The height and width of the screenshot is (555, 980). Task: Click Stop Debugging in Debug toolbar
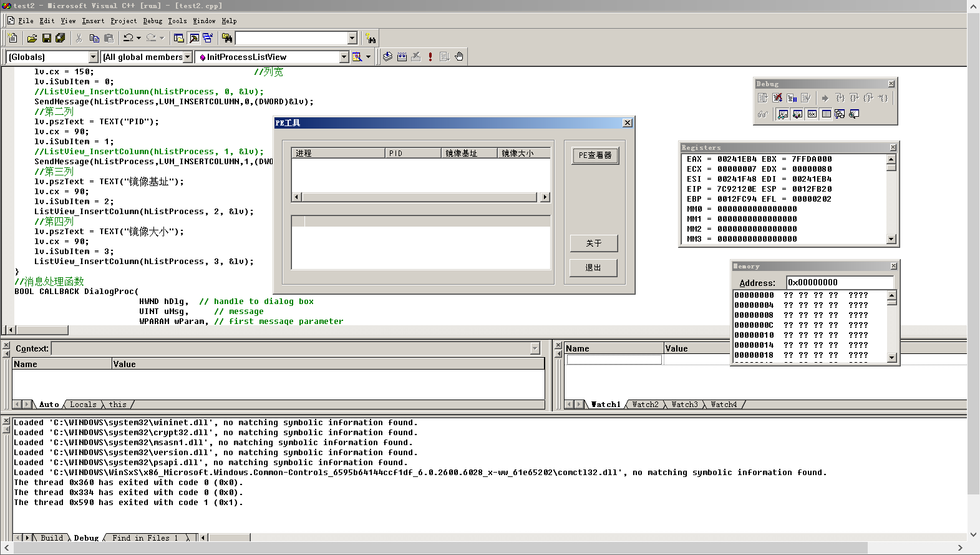coord(777,98)
